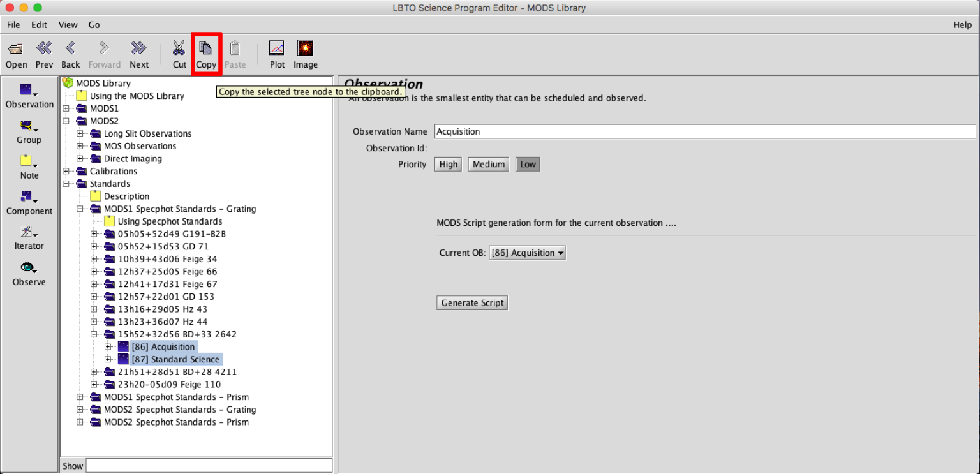The width and height of the screenshot is (980, 474).
Task: Open the Current OB dropdown
Action: (x=527, y=253)
